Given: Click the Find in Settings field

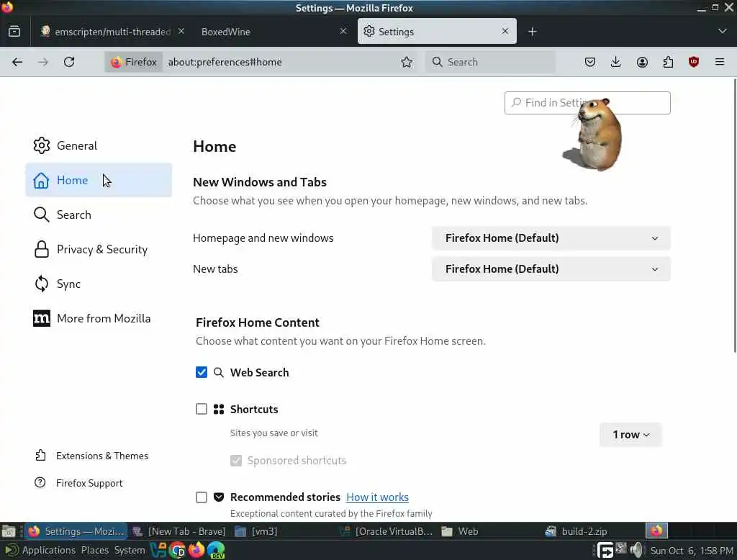Looking at the screenshot, I should [x=587, y=103].
